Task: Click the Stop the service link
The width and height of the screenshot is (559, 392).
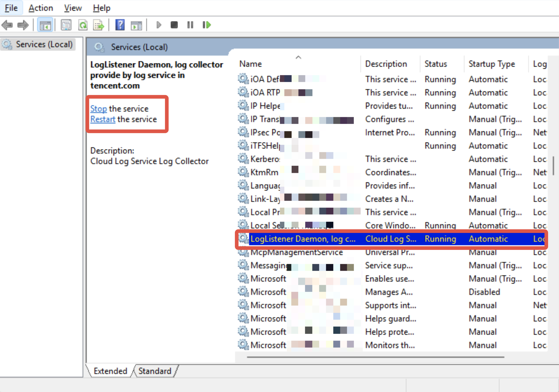Action: 99,109
